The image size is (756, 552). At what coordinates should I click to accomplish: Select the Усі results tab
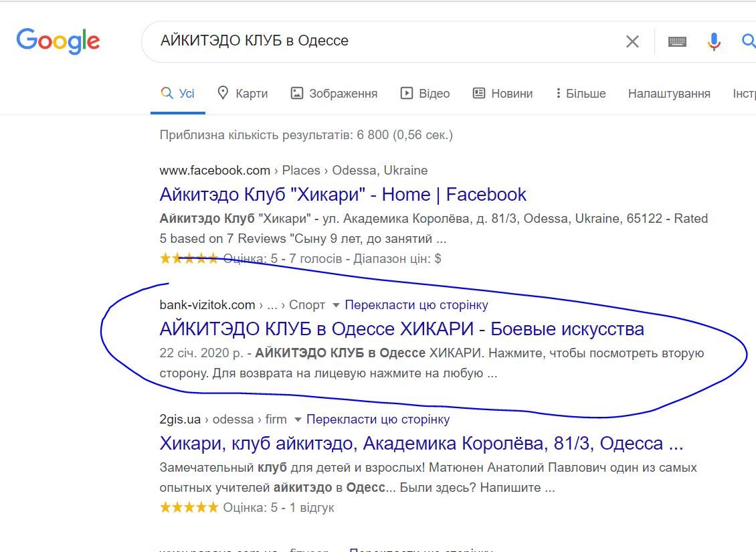[178, 94]
